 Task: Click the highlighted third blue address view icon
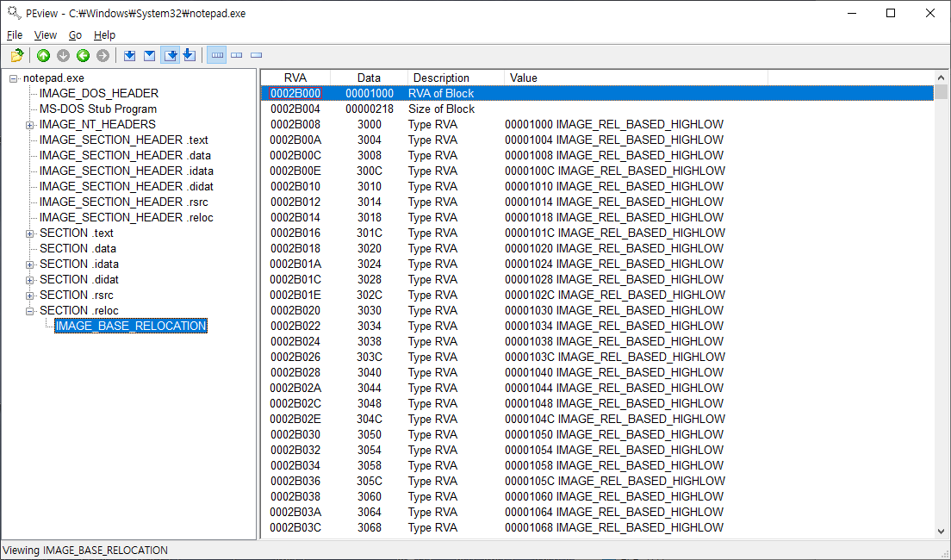click(x=171, y=55)
